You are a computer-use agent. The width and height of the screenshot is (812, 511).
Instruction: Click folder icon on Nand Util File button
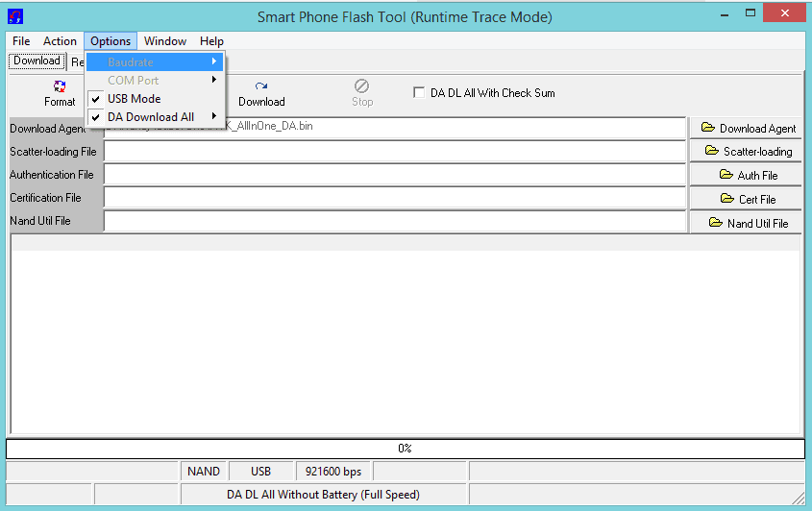tap(716, 223)
